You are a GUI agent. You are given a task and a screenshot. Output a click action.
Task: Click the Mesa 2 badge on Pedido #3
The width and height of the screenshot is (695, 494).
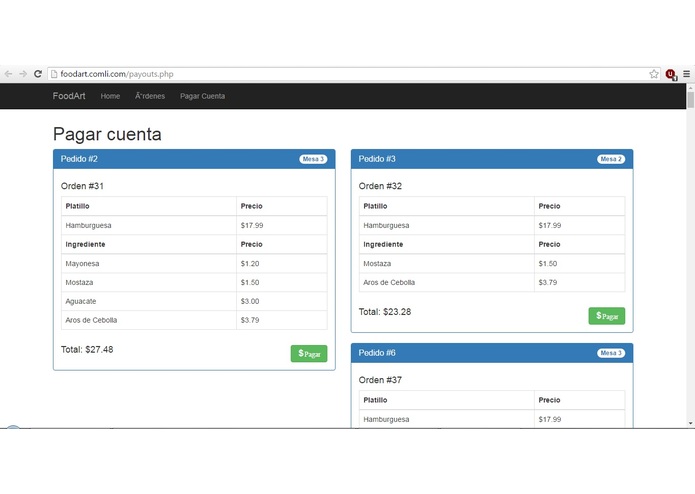click(611, 159)
